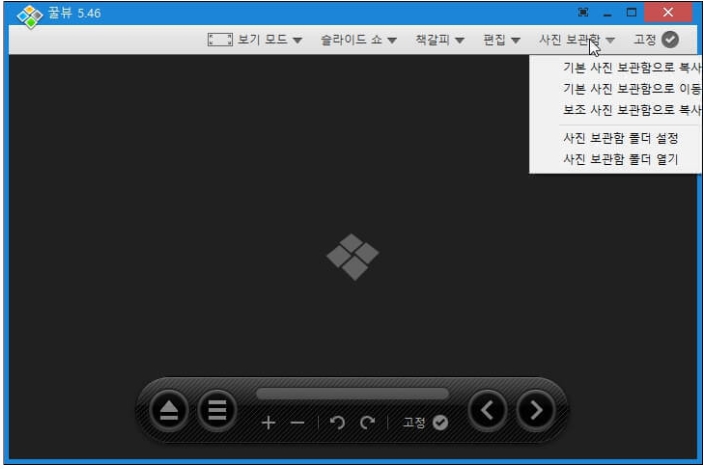
Task: Toggle 고정 checkmark in bottom control bar
Action: (440, 423)
